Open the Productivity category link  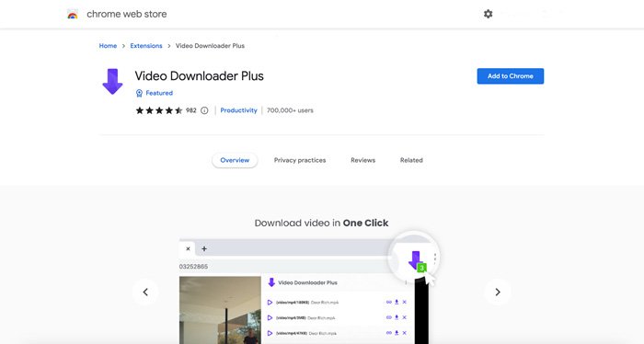(238, 110)
